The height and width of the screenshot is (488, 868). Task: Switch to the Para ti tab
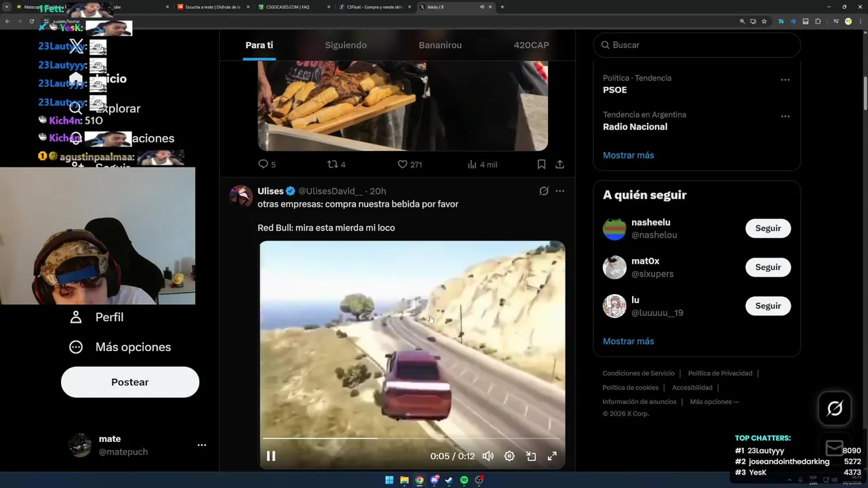click(259, 45)
